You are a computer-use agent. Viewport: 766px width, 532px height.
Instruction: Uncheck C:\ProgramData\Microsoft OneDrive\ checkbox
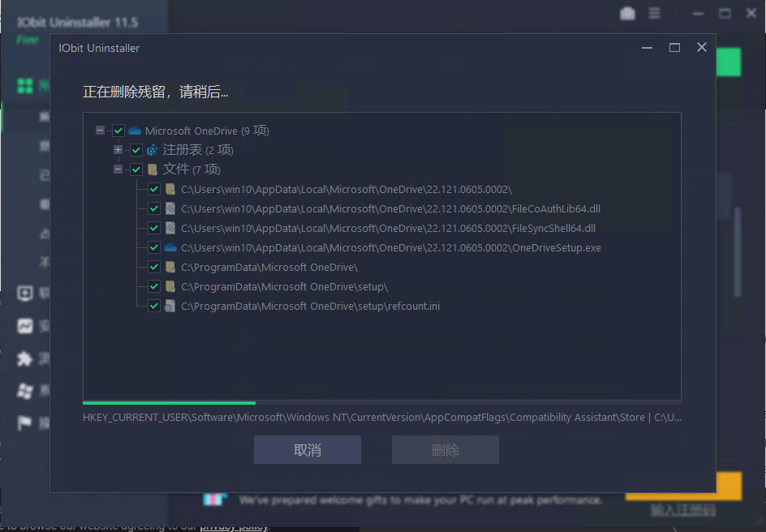pos(154,267)
